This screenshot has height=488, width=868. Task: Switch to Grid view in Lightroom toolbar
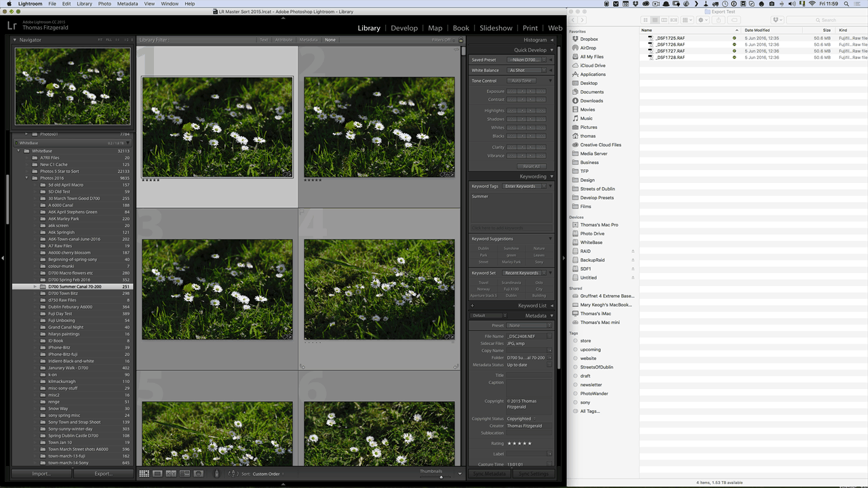click(144, 474)
